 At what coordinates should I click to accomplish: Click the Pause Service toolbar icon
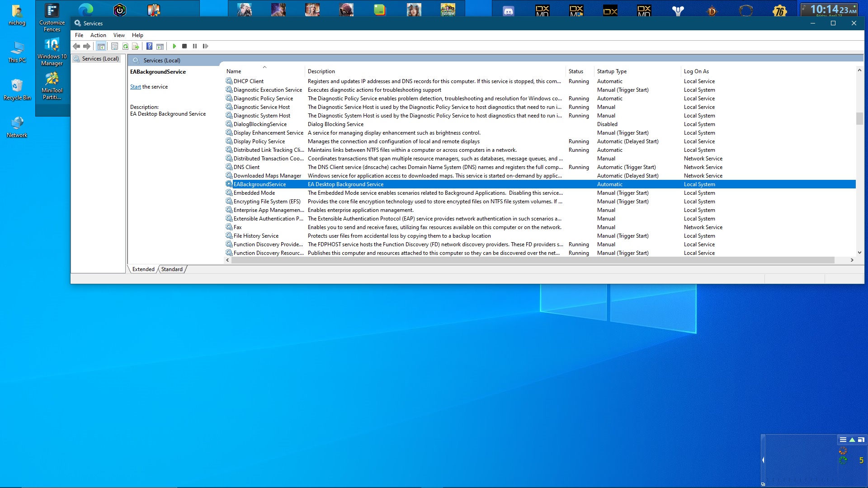(x=195, y=46)
